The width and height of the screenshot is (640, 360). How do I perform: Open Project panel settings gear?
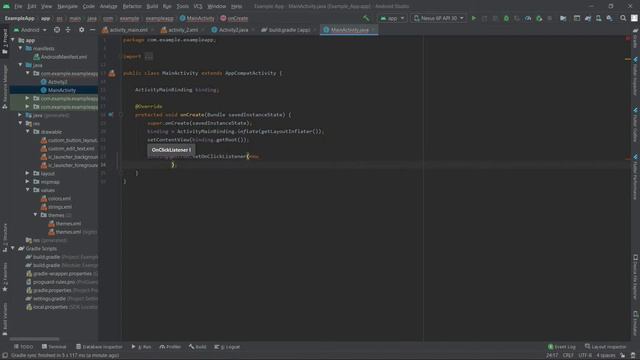(x=82, y=30)
